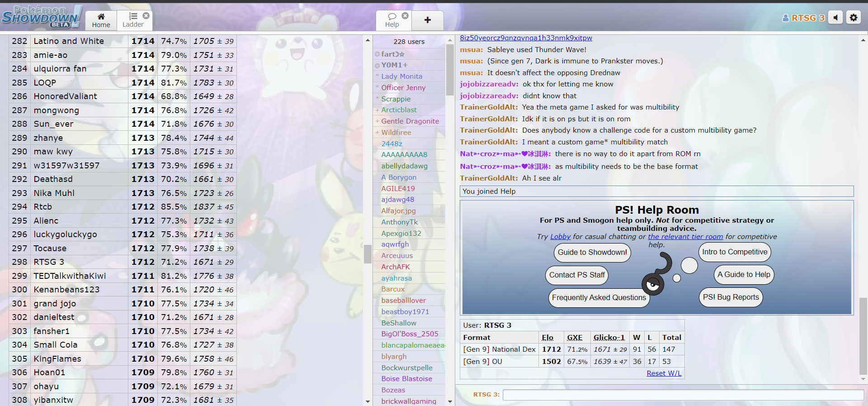Click the ladder list scroll-down arrow
Screen dimensions: 868x406
[368, 401]
